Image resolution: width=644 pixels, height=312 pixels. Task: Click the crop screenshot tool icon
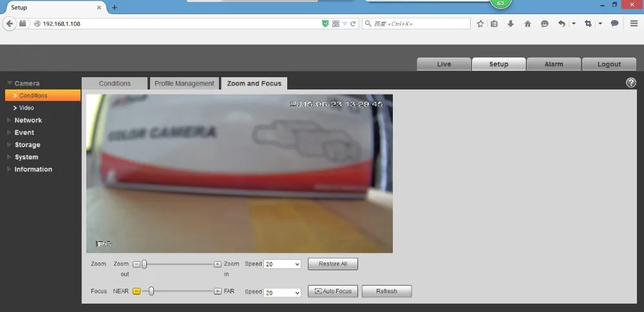tap(588, 24)
